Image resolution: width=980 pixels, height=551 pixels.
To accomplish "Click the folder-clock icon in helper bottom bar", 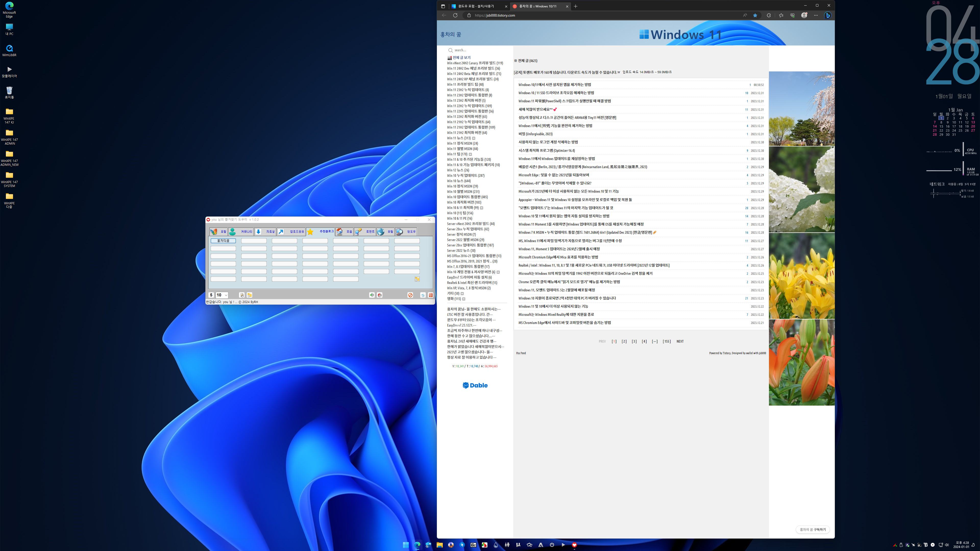I will (x=250, y=295).
